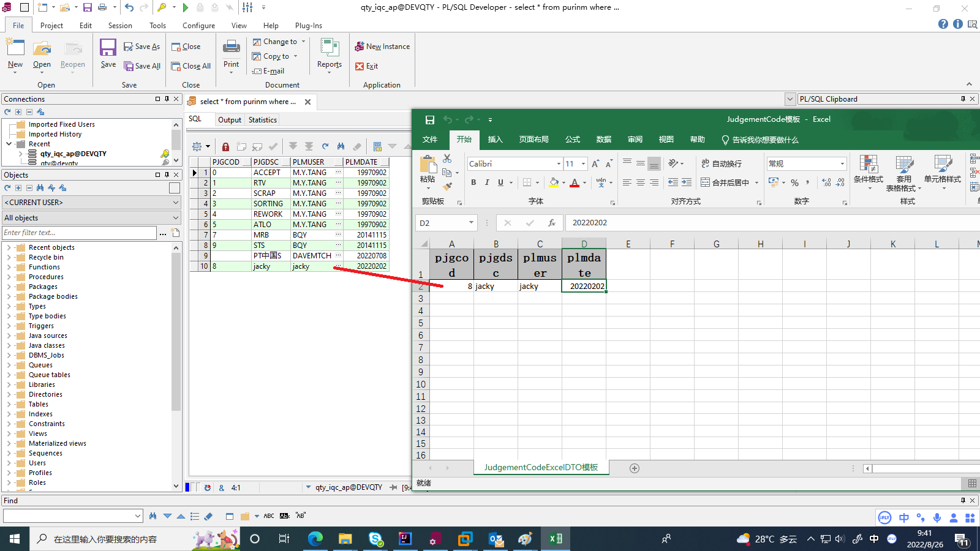980x551 pixels.
Task: Toggle bold formatting in Excel
Action: [473, 182]
